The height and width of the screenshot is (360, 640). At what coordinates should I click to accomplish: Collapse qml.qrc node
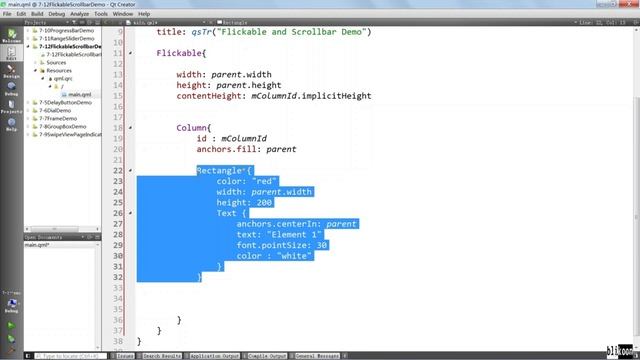[x=43, y=78]
